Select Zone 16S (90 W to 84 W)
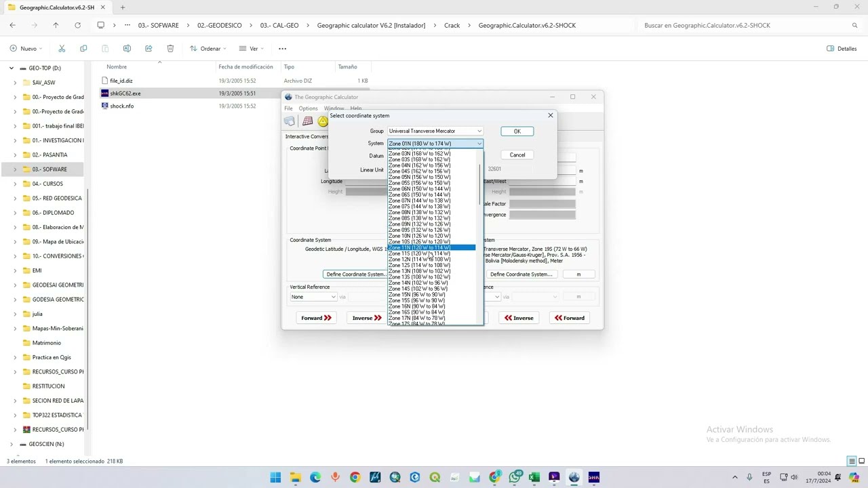 click(431, 312)
